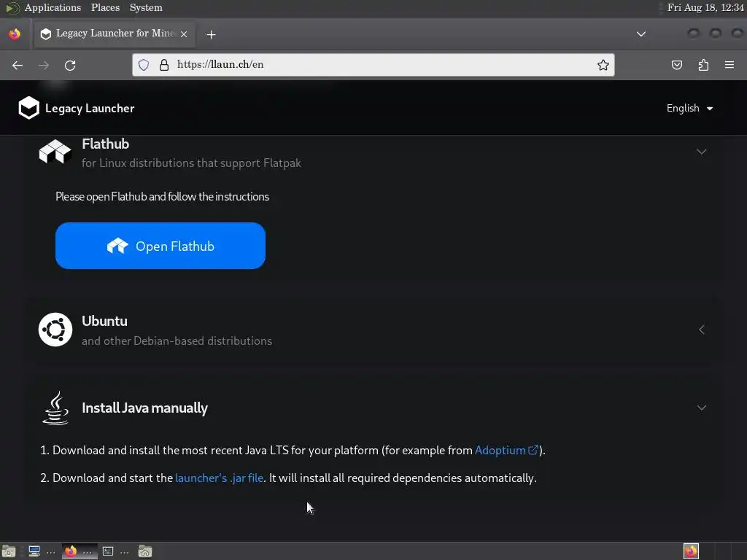The width and height of the screenshot is (747, 560).
Task: Collapse the Install Java manually chevron
Action: [701, 408]
